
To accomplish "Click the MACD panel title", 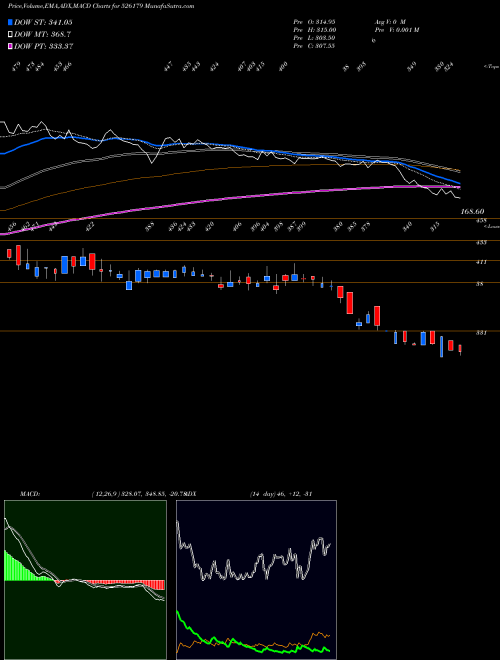I will (x=30, y=494).
